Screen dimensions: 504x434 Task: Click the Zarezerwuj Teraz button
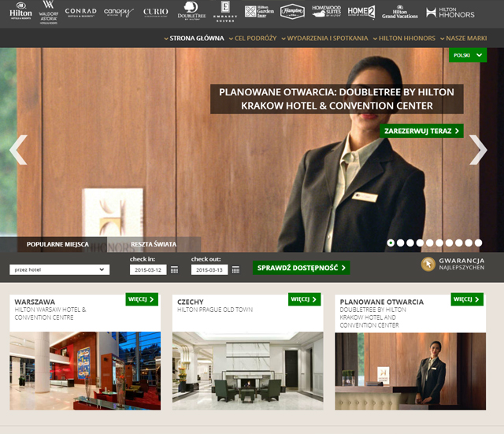(x=421, y=131)
